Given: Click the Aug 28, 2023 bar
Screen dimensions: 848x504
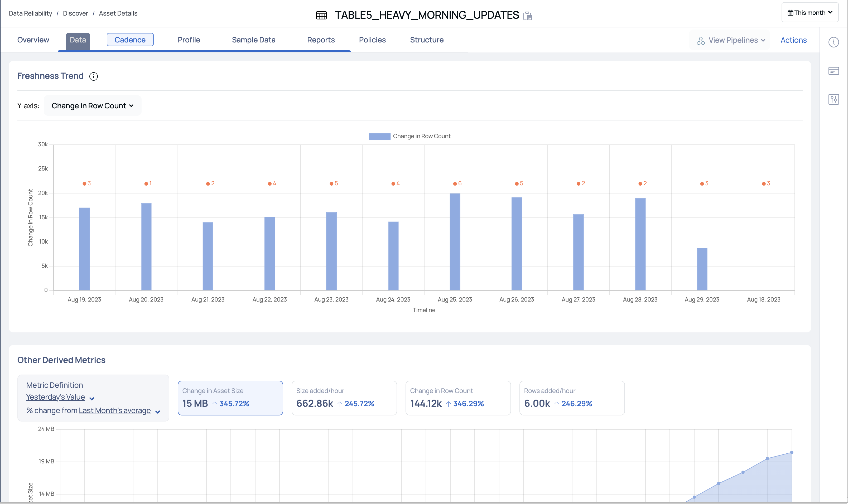Looking at the screenshot, I should tap(640, 244).
